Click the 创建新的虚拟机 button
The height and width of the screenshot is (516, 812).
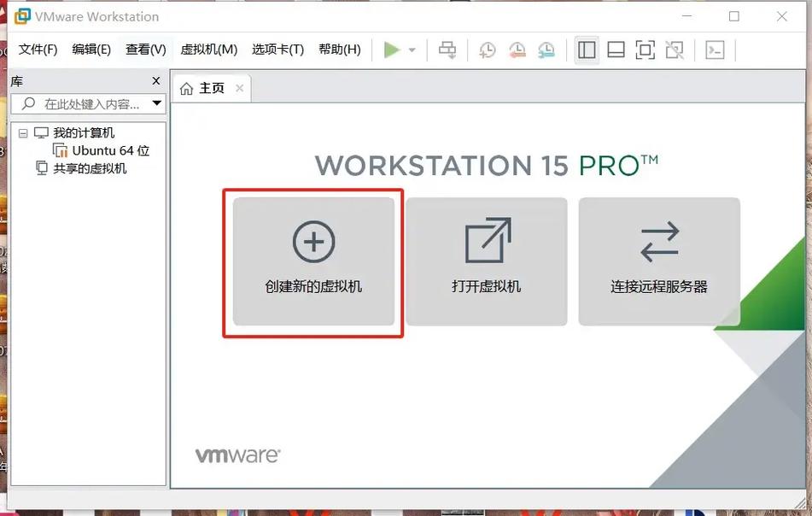point(313,261)
